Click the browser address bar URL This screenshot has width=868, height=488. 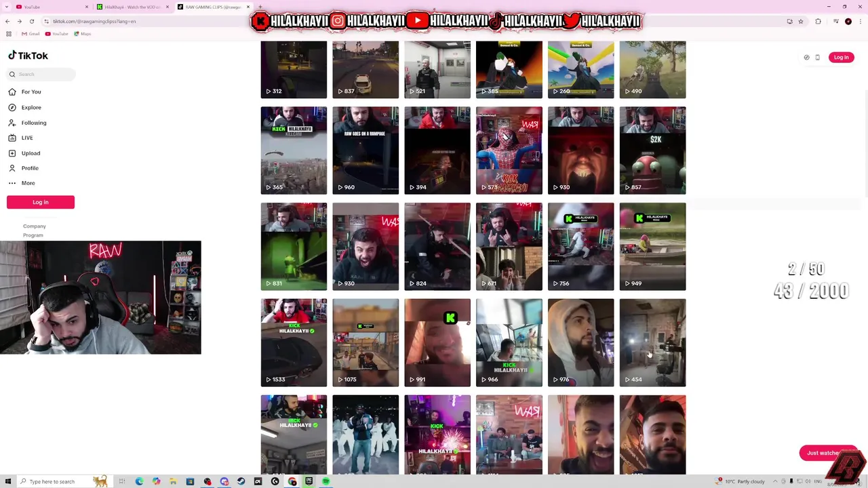coord(94,21)
